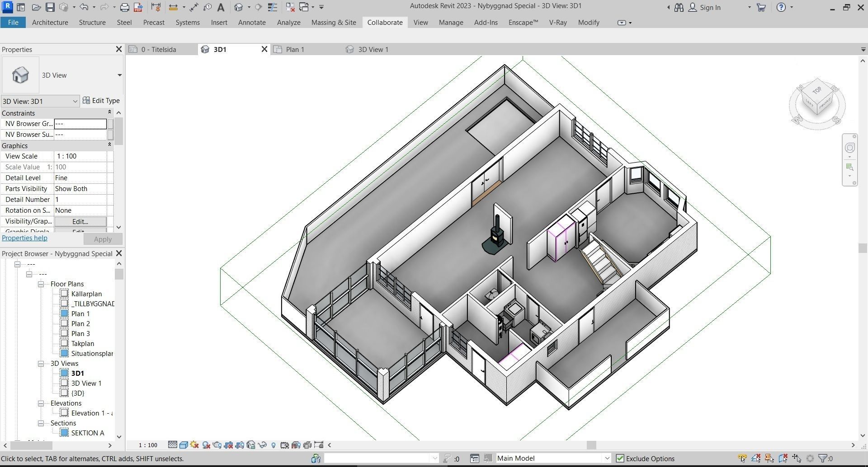Toggle Sun Path icon in view control bar

[195, 445]
